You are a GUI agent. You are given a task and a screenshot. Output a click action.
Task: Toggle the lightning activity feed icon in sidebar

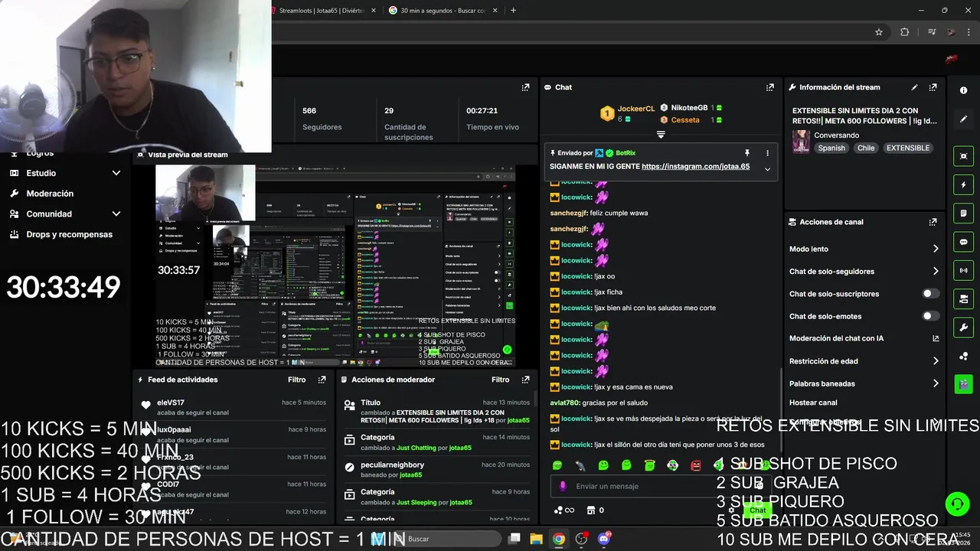click(x=963, y=184)
